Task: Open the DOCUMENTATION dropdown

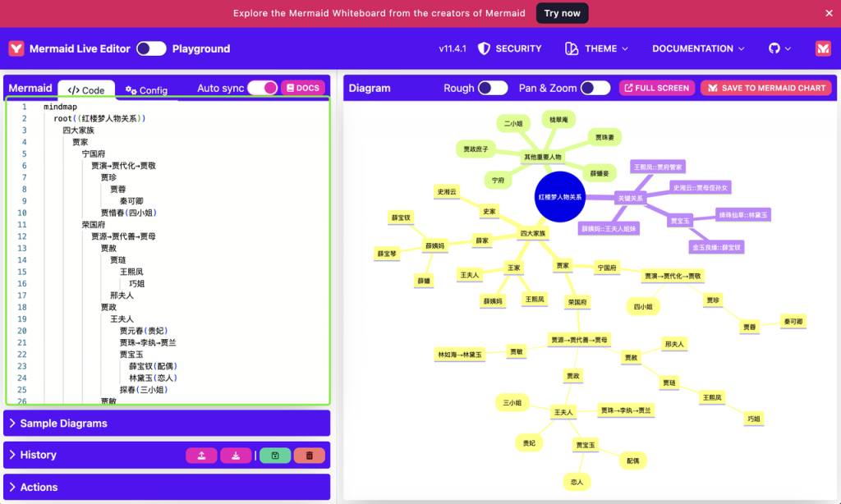Action: pos(698,48)
